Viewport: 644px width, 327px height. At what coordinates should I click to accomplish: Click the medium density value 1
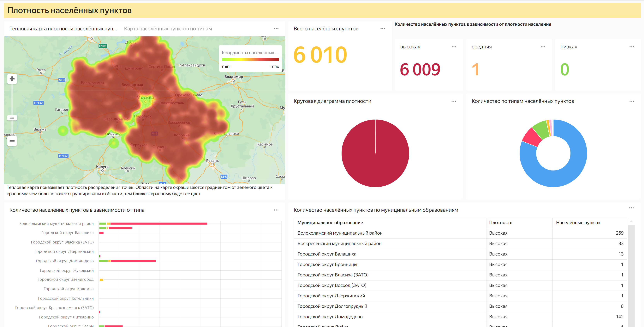coord(475,70)
